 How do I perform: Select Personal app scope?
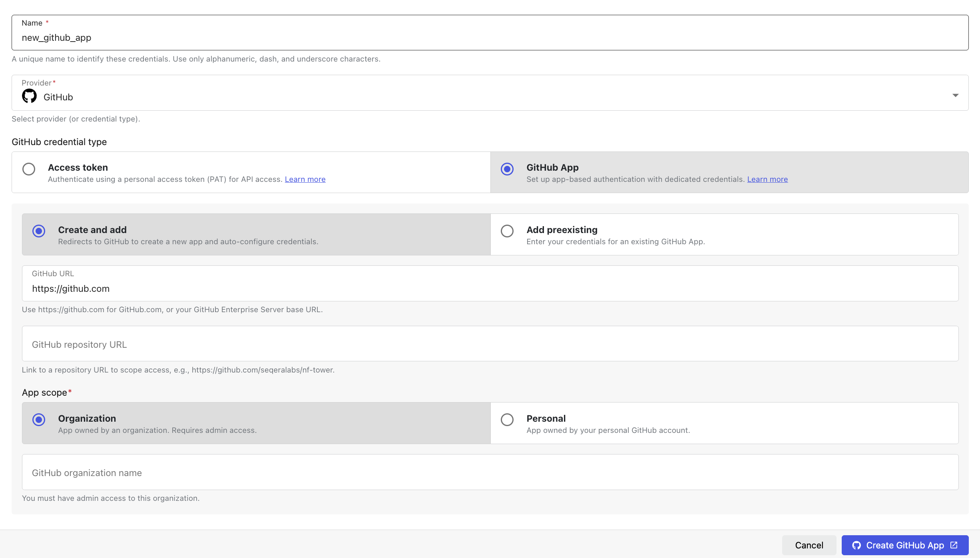coord(507,420)
